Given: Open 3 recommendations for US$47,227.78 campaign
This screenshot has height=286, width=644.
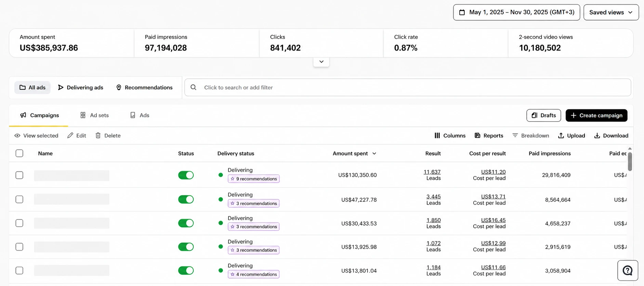Looking at the screenshot, I should point(253,203).
